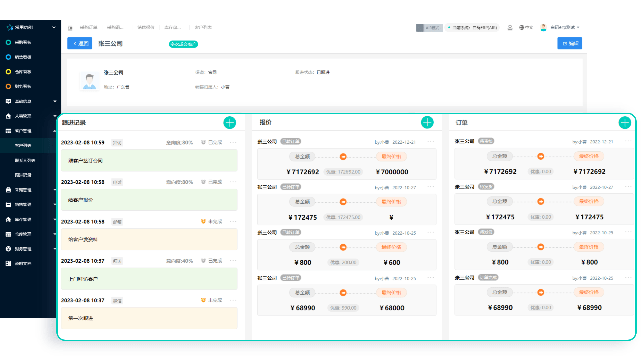Expand the 销售管理 sidebar menu
Image resolution: width=644 pixels, height=362 pixels.
[55, 204]
